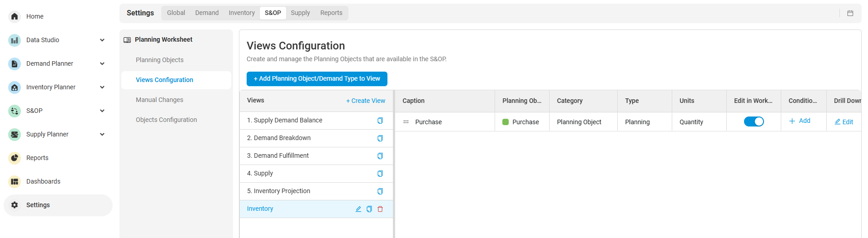The height and width of the screenshot is (238, 868).
Task: Click Add Planning Object/Demand Type to View
Action: (x=317, y=78)
